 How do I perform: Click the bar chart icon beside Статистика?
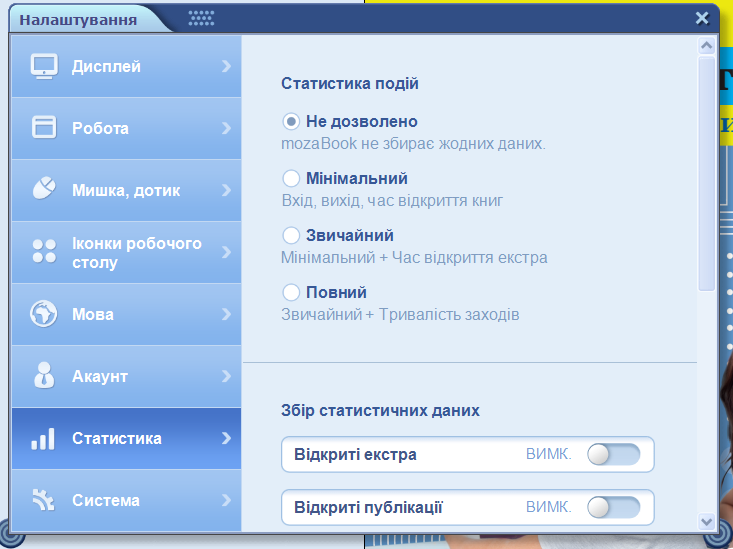43,439
